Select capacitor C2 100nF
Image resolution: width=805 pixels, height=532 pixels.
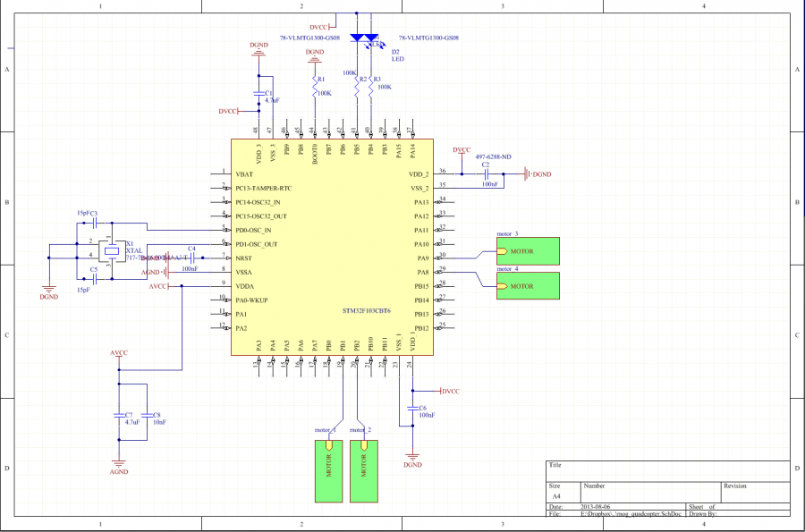coord(486,174)
